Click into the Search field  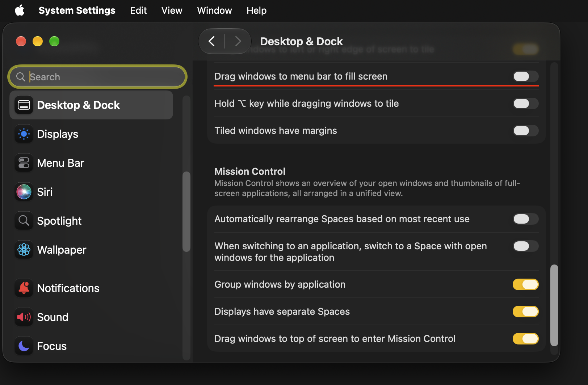tap(97, 77)
